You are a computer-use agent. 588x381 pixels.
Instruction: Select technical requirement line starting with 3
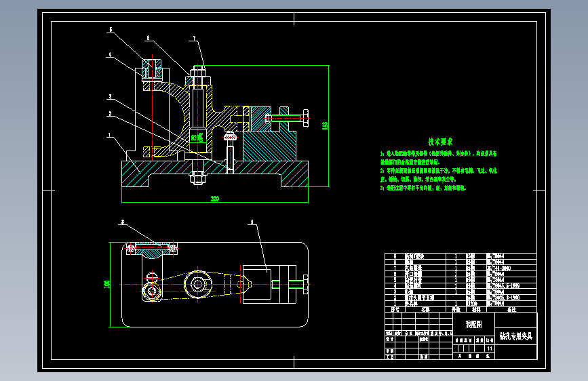click(x=423, y=188)
